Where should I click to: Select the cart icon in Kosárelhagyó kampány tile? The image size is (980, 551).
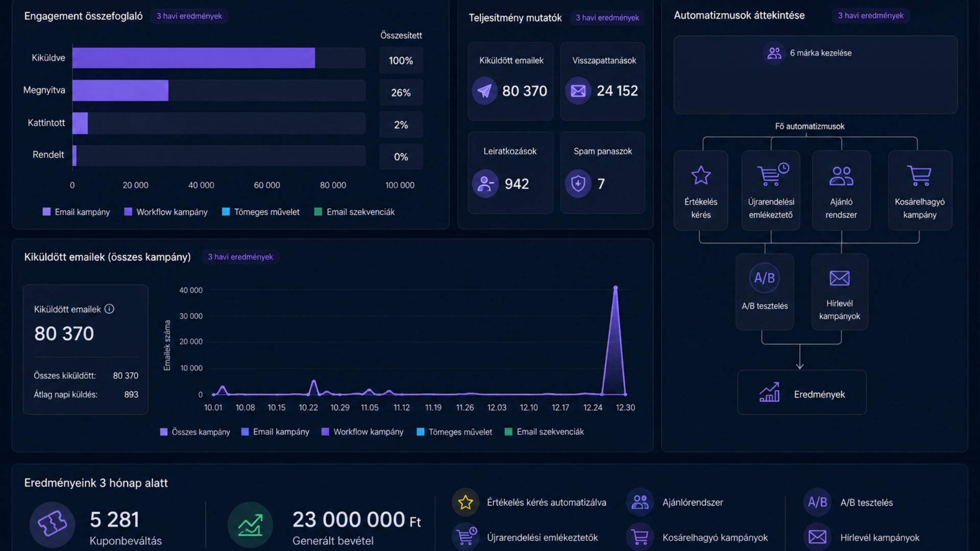click(919, 176)
